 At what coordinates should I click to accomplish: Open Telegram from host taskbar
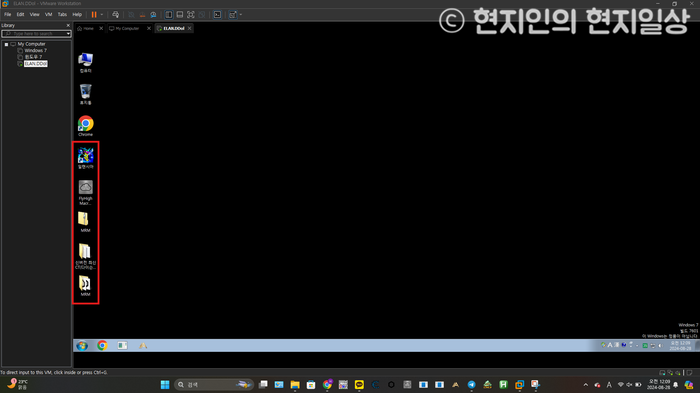(471, 385)
